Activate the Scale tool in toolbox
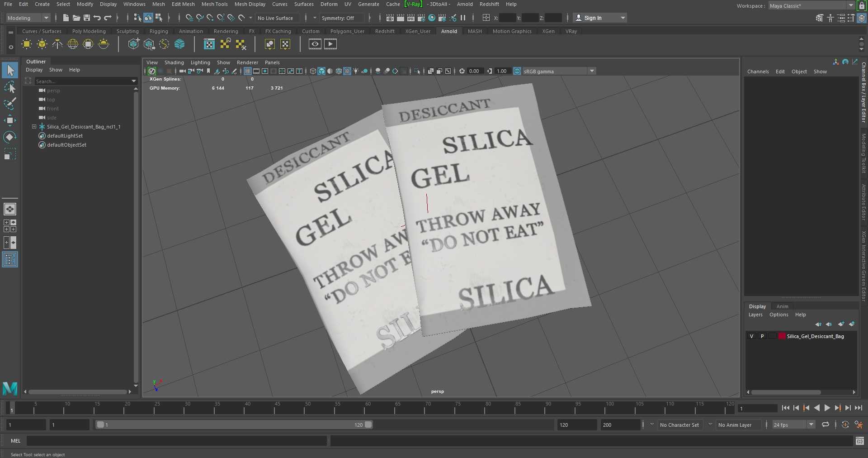Viewport: 868px width, 458px height. pyautogui.click(x=10, y=154)
